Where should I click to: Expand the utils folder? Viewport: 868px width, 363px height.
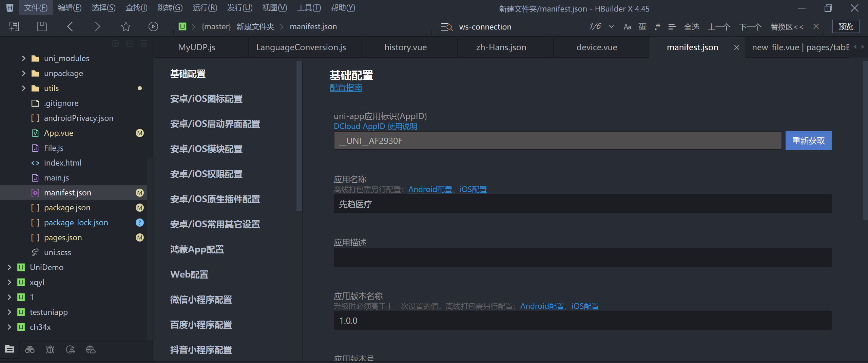pos(23,88)
